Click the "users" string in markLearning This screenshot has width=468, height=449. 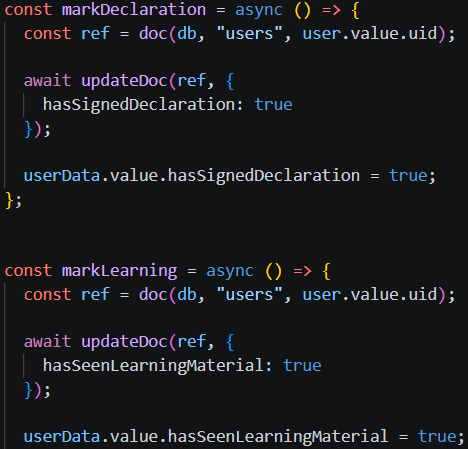[250, 294]
